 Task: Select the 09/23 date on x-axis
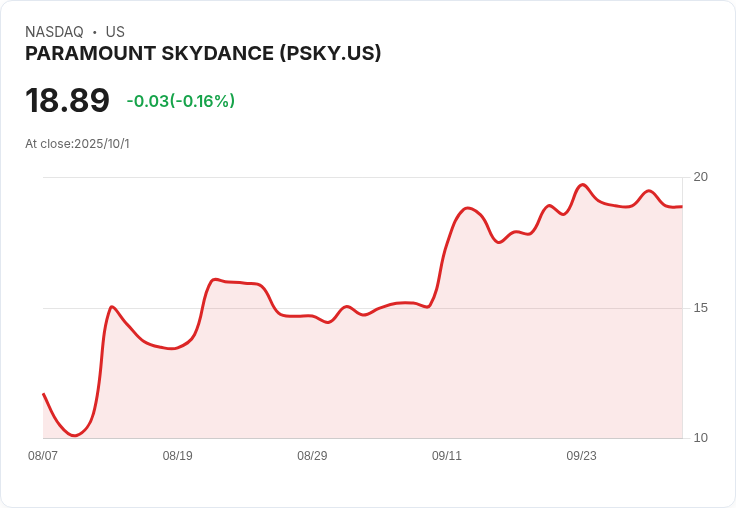pyautogui.click(x=581, y=456)
